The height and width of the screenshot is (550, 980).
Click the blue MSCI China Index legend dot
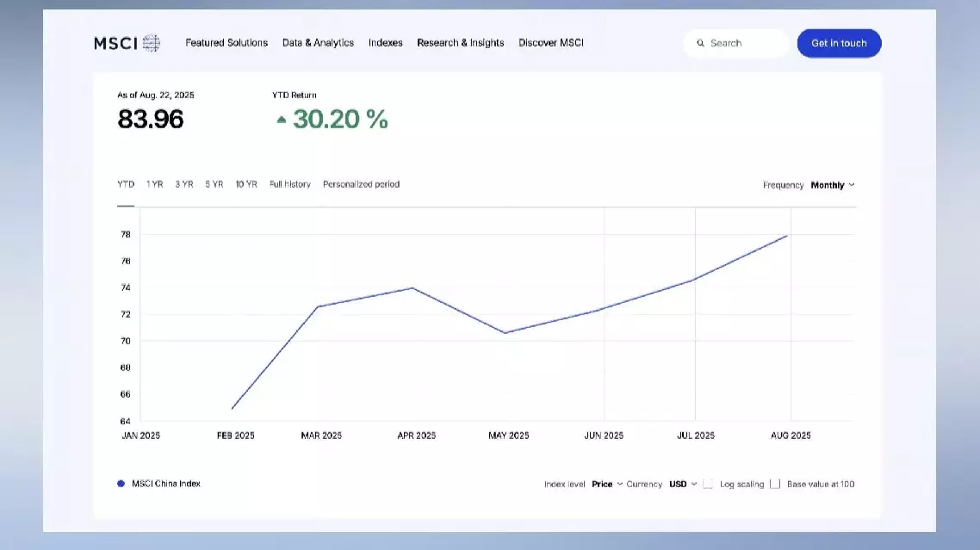pos(121,484)
